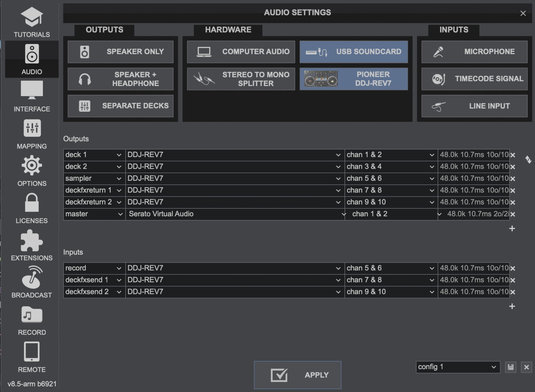Click the v8.5-arm b6921 version label
Screen dimensions: 535x392
coord(32,384)
